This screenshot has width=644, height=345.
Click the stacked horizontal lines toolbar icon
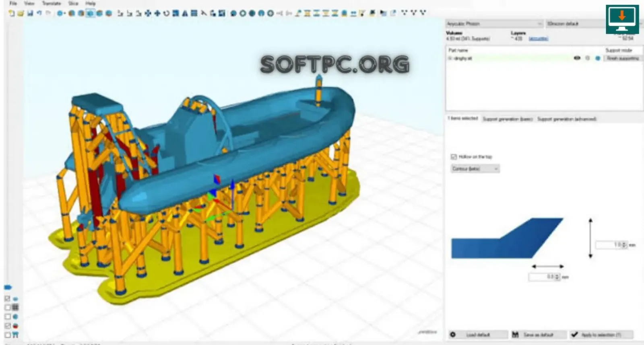coord(194,13)
